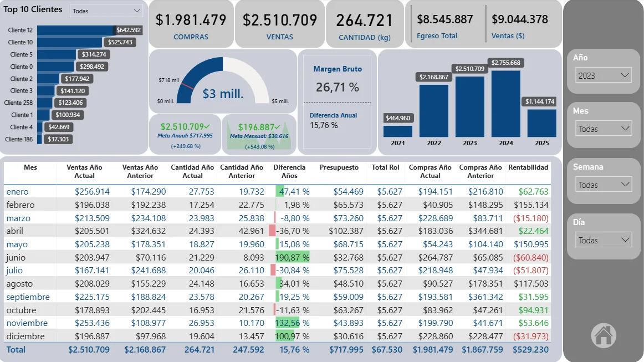
Task: Select the enero row in table
Action: 17,192
